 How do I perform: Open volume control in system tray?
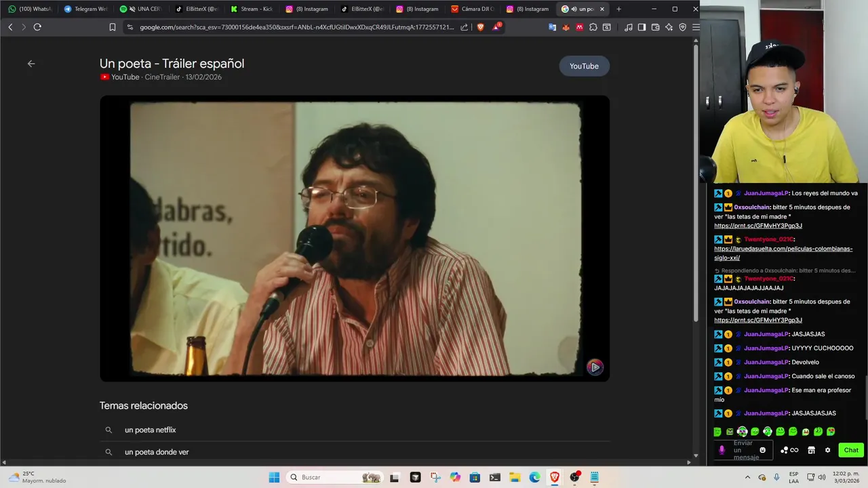tap(821, 477)
